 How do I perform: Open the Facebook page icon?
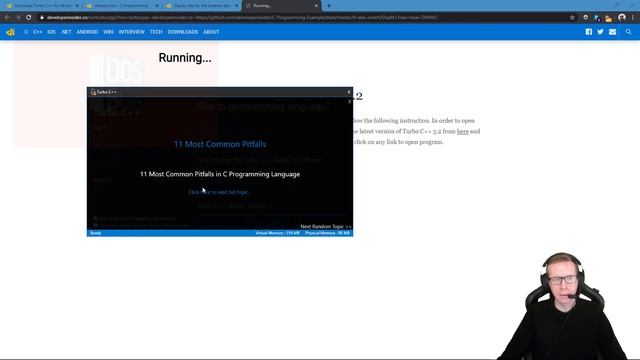click(x=589, y=32)
